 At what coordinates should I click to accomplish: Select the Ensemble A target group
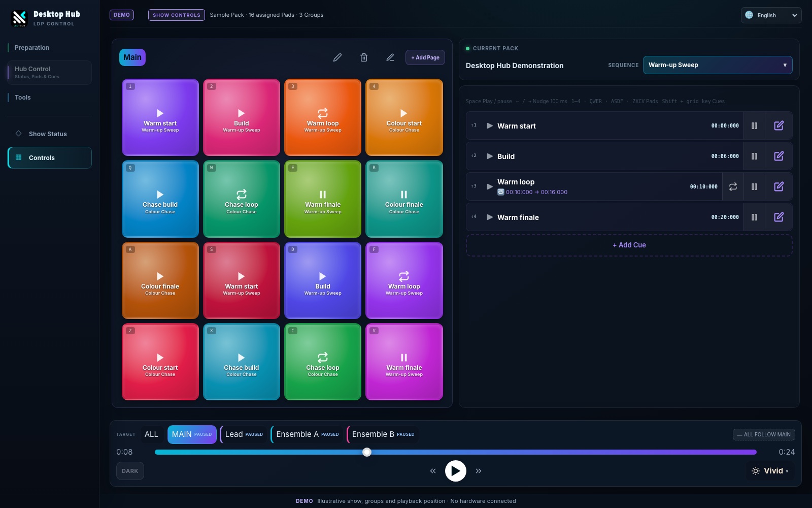click(307, 434)
